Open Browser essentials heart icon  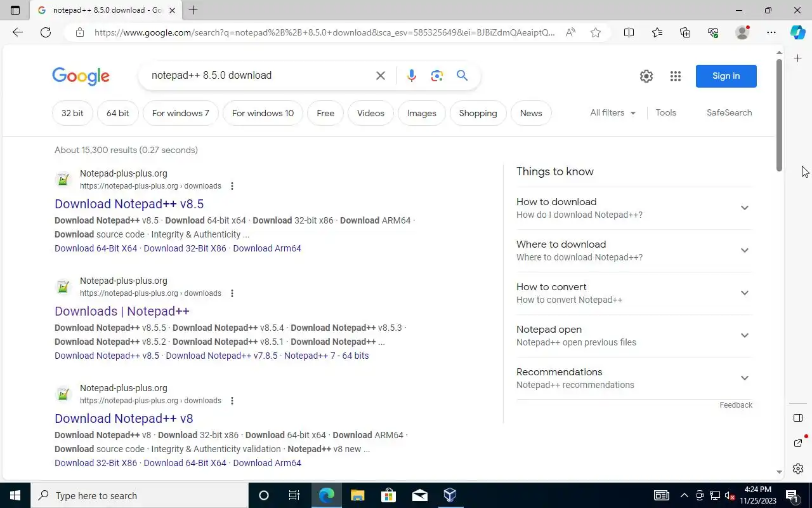pyautogui.click(x=712, y=32)
